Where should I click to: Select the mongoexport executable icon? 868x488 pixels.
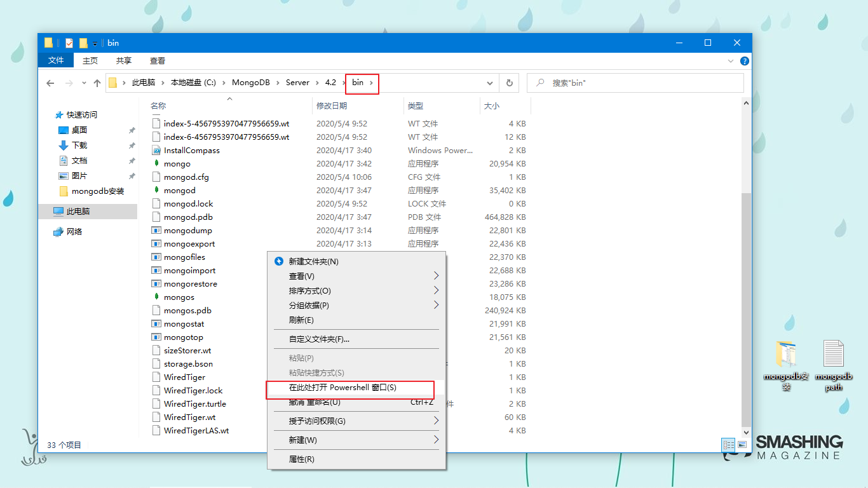click(x=157, y=243)
